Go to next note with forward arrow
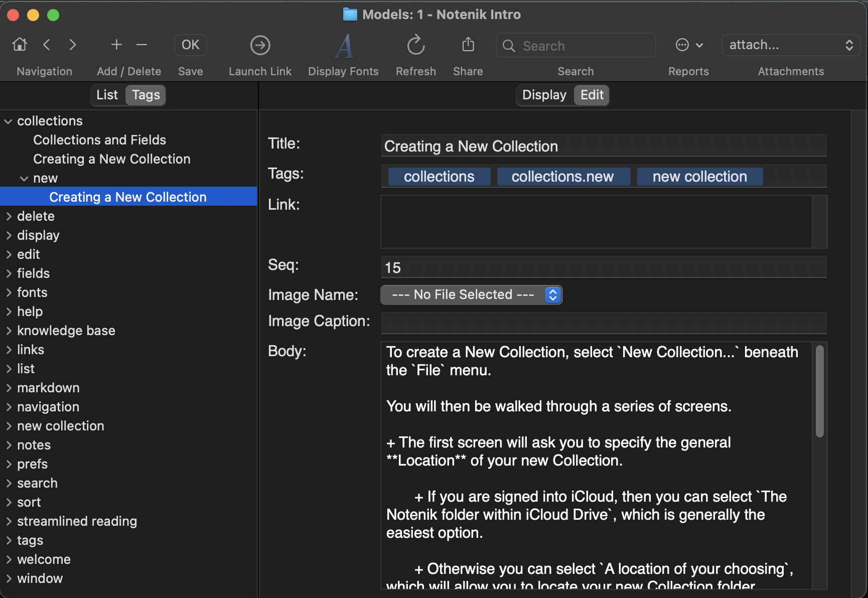Screen dimensions: 868x598 tap(73, 45)
